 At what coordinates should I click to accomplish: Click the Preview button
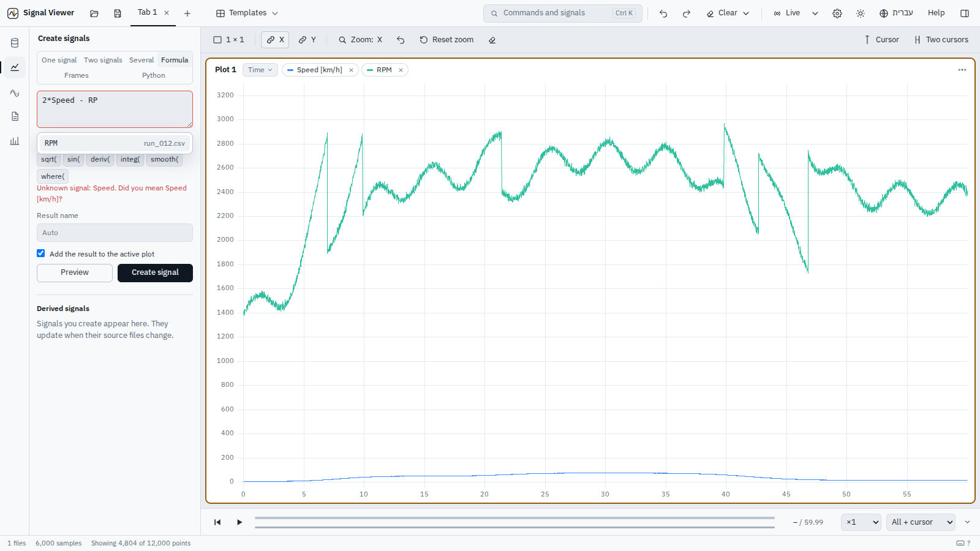point(75,272)
